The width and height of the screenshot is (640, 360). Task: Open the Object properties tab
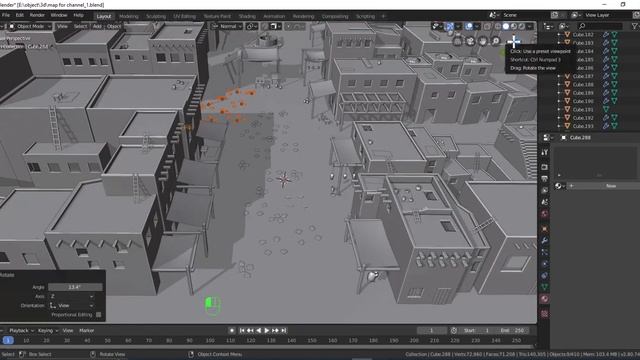click(x=544, y=229)
